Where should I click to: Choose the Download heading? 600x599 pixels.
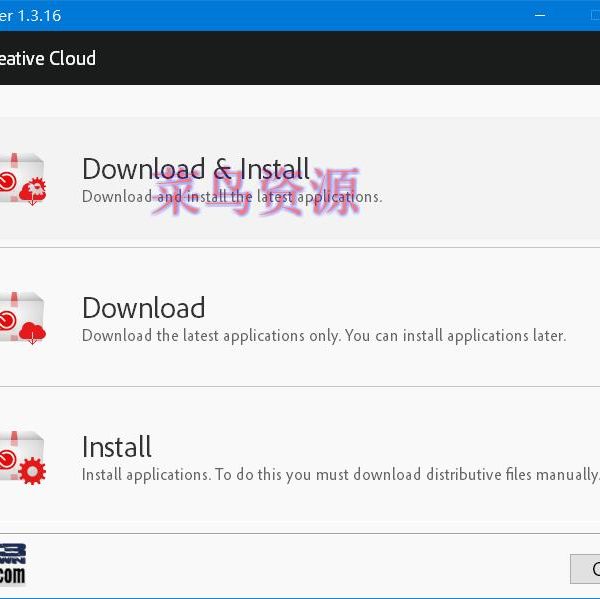click(x=143, y=308)
